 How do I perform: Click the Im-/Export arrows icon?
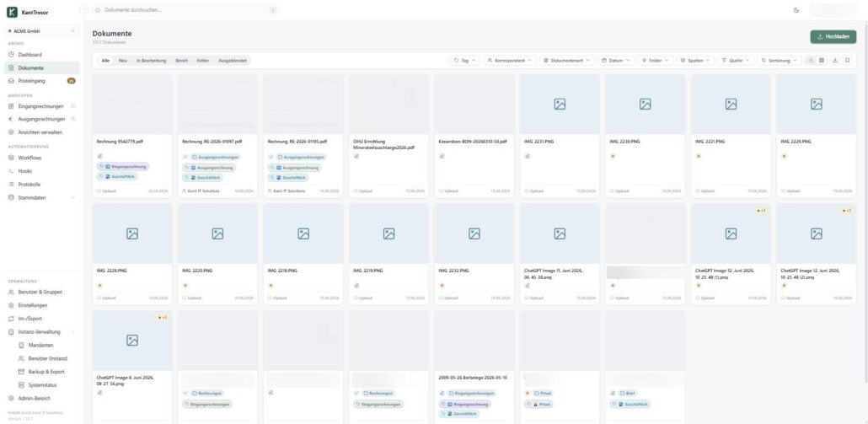[x=11, y=319]
